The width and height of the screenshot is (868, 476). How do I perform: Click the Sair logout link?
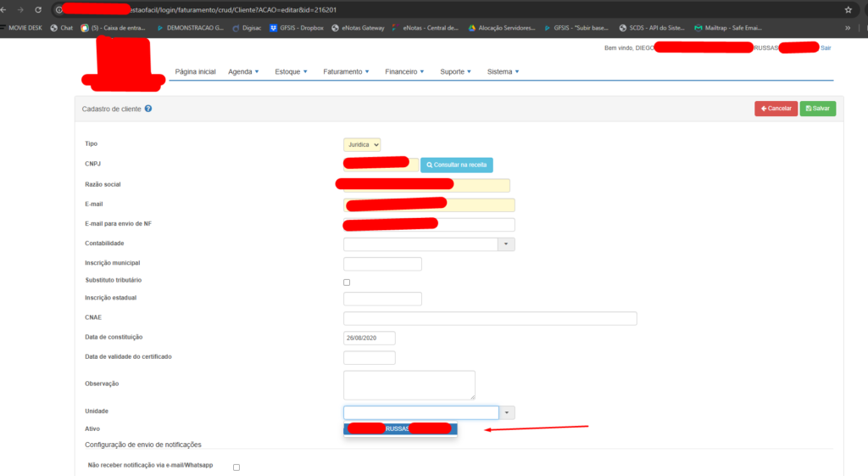[826, 48]
